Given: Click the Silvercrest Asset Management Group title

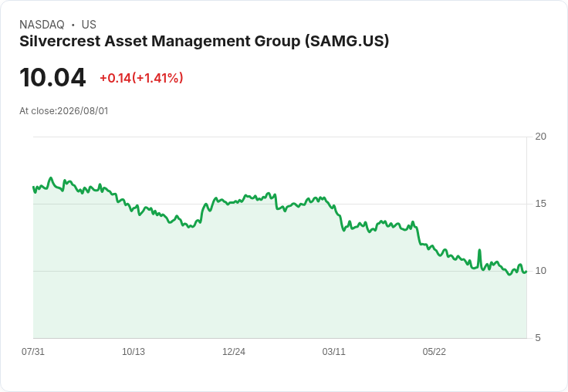Looking at the screenshot, I should (204, 42).
